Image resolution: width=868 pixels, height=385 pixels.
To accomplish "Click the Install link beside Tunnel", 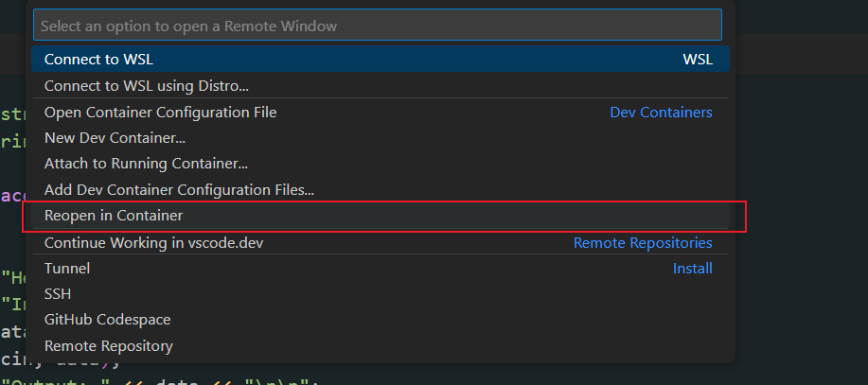I will coord(692,269).
